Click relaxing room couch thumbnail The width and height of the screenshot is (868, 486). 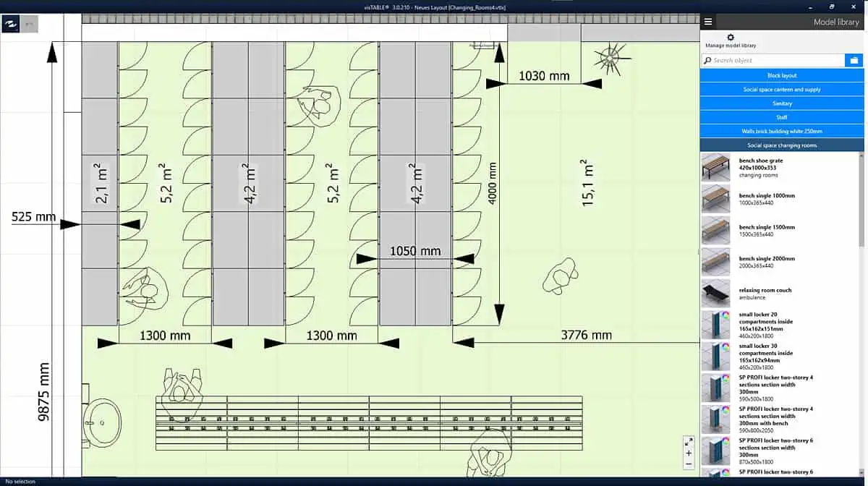coord(715,293)
